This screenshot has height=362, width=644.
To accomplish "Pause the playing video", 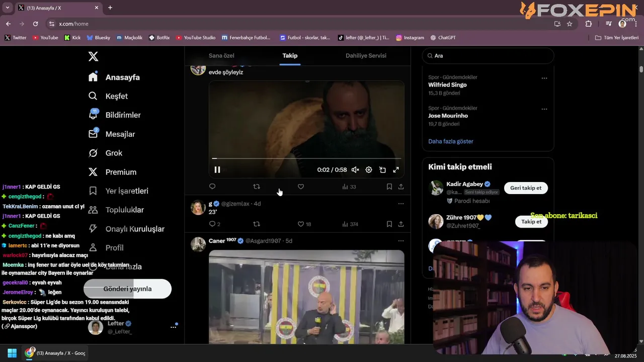I will click(x=217, y=170).
